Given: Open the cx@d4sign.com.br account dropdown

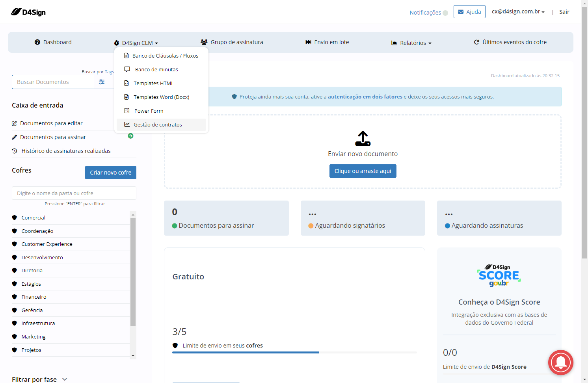Looking at the screenshot, I should [x=518, y=12].
